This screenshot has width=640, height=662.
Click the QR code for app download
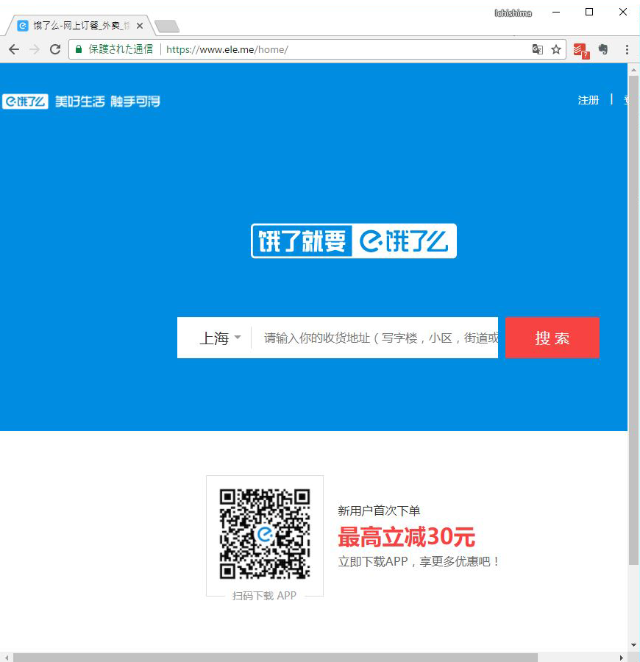coord(265,534)
